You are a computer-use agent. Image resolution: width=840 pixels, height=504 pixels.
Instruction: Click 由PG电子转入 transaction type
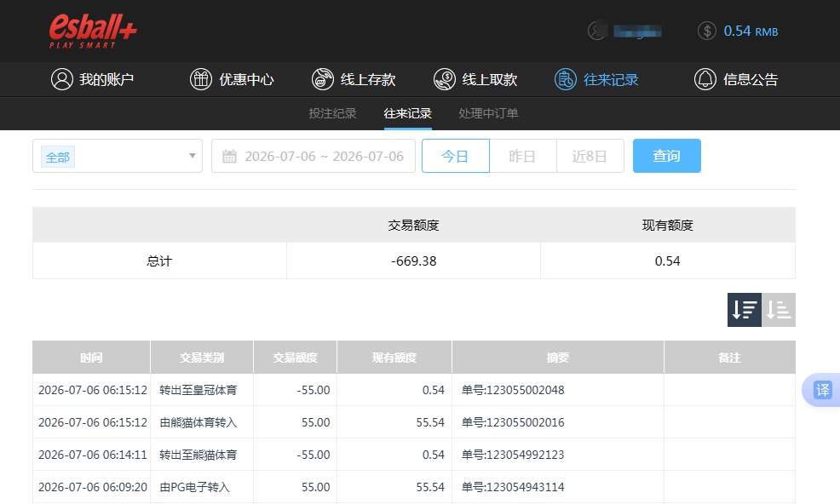(194, 487)
